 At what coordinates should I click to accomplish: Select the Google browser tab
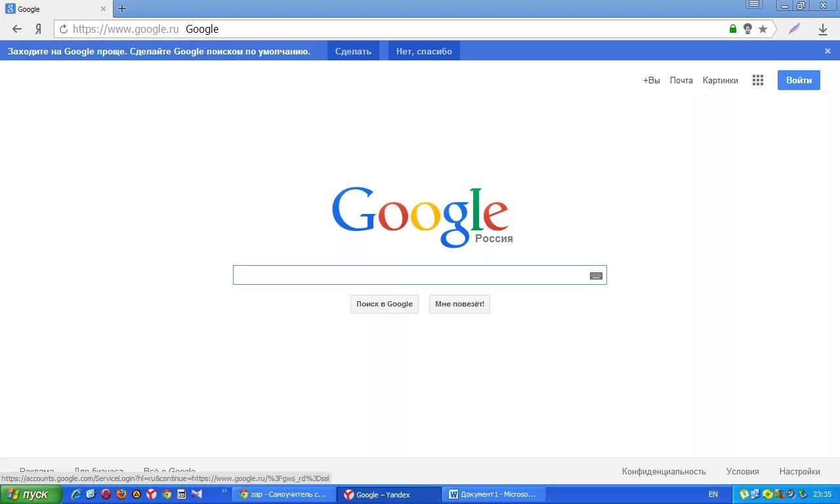tap(56, 9)
